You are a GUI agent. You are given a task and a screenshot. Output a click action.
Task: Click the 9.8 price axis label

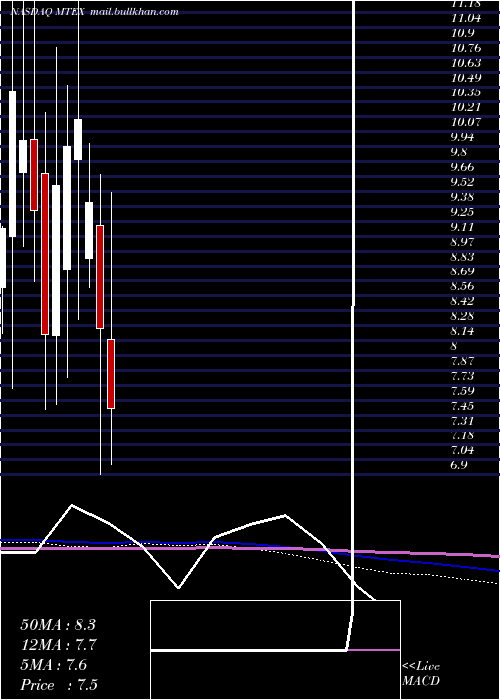[459, 152]
